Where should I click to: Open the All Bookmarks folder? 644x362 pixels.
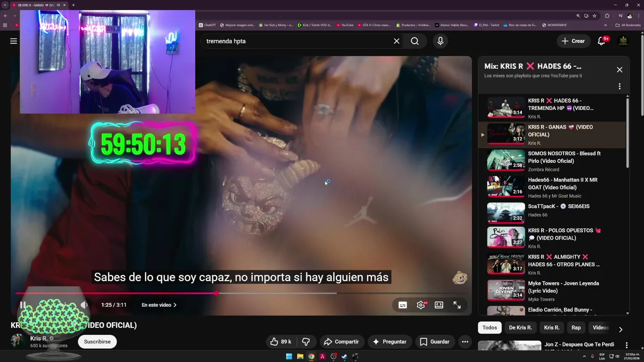coord(628,25)
